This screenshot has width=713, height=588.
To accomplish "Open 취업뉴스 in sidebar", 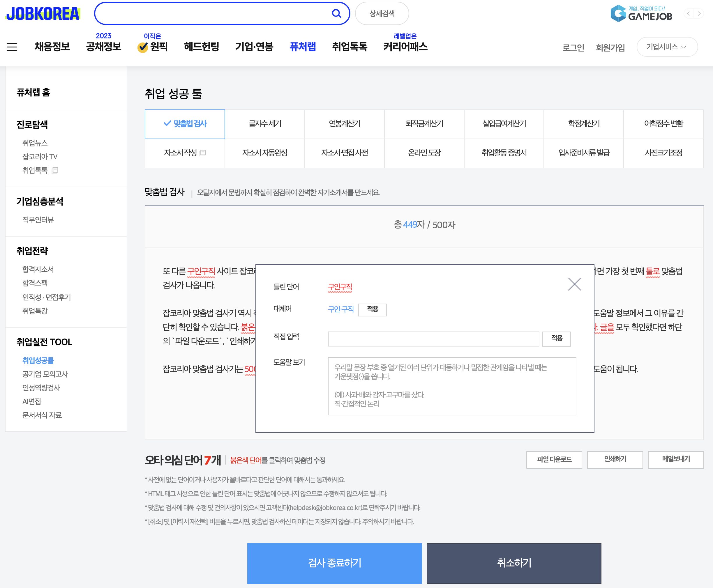I will tap(35, 143).
